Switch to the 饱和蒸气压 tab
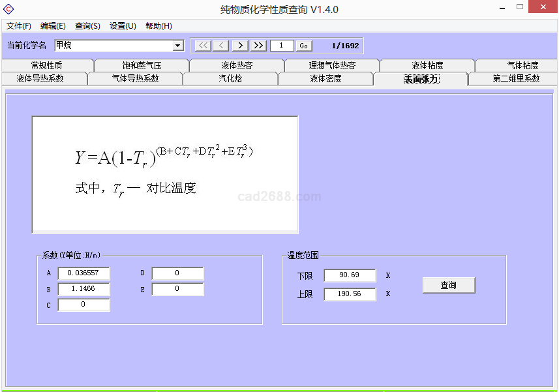 [142, 66]
